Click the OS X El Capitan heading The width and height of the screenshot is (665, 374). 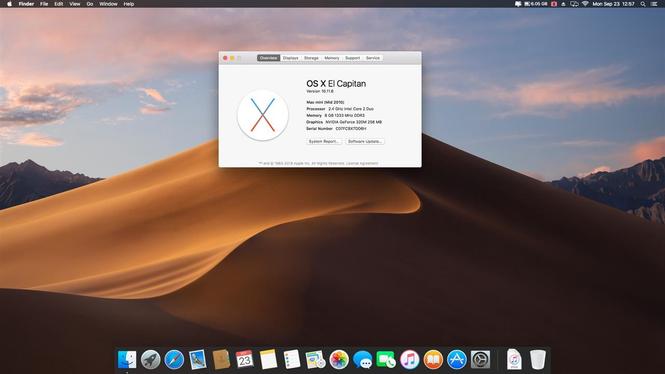pyautogui.click(x=336, y=84)
